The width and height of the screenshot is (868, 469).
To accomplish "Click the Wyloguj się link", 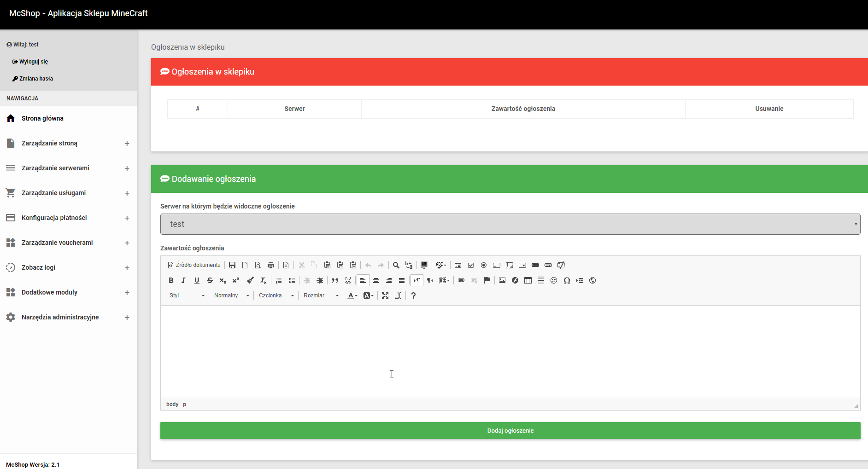I will click(x=33, y=62).
